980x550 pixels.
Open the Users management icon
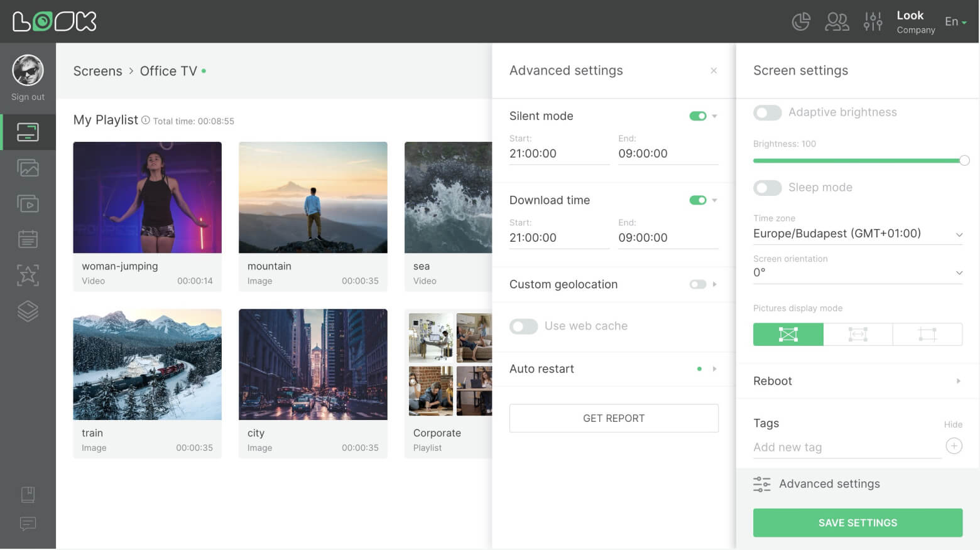836,21
